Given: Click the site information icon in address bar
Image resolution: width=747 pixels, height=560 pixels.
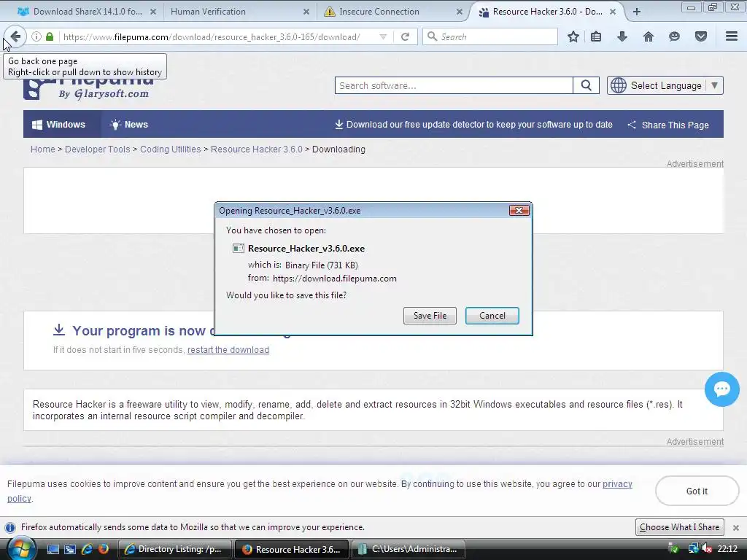Looking at the screenshot, I should [x=36, y=36].
